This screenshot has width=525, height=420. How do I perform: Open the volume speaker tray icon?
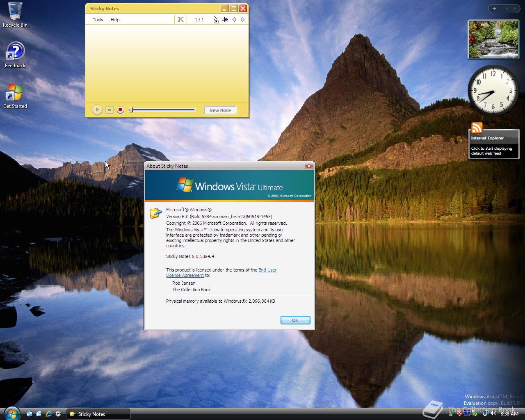493,413
